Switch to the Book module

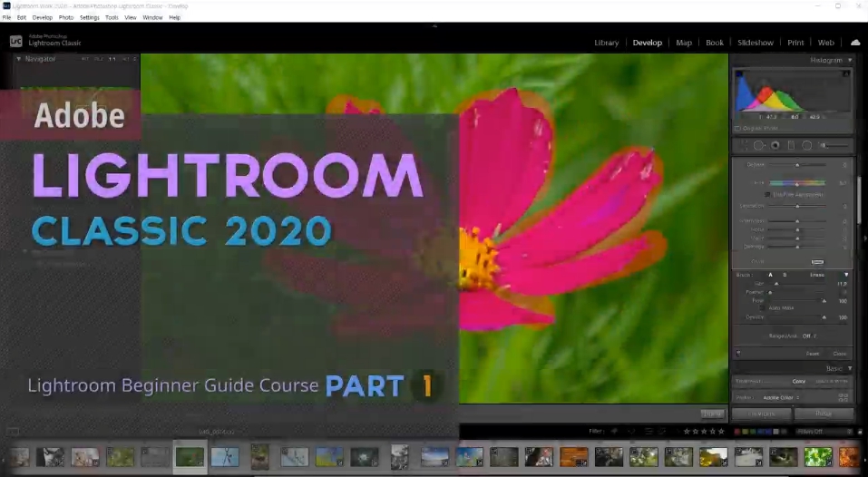pyautogui.click(x=715, y=43)
